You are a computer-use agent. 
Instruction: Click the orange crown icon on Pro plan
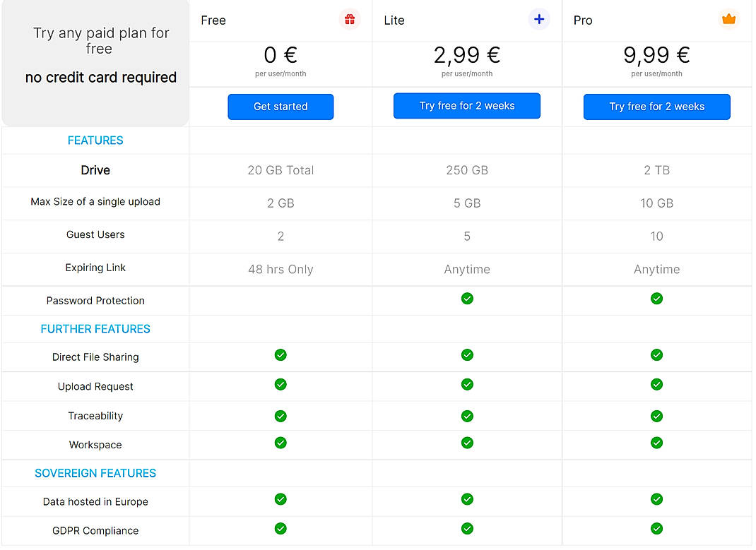(728, 19)
